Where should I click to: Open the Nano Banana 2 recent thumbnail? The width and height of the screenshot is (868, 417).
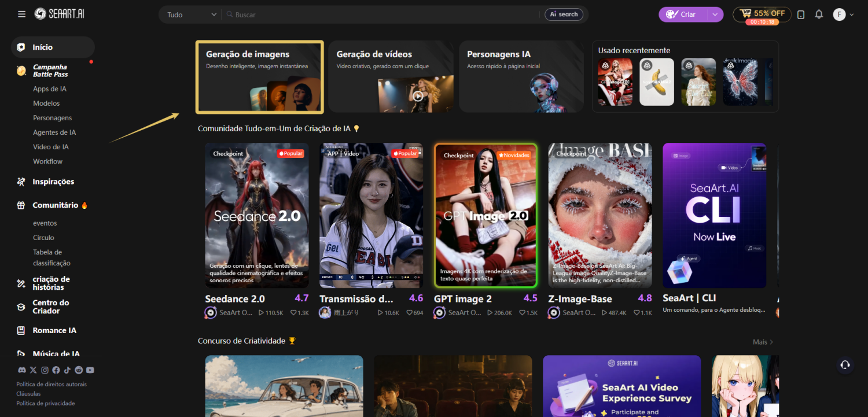(x=657, y=82)
